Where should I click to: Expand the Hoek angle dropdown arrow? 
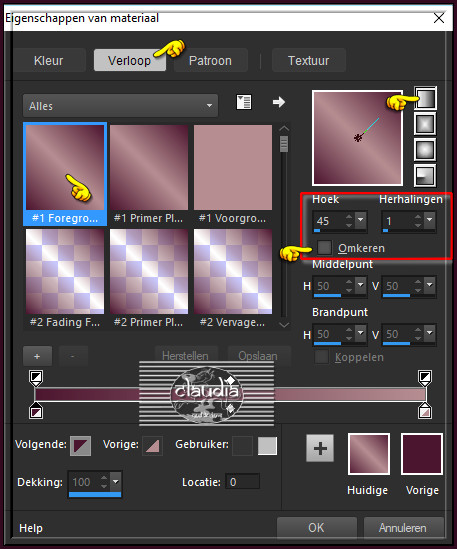361,220
